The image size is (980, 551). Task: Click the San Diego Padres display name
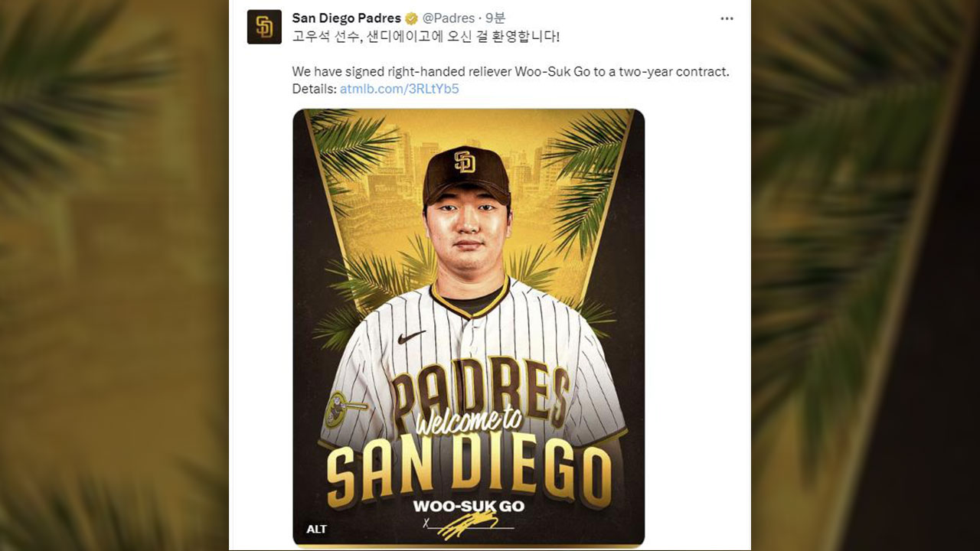(x=346, y=18)
